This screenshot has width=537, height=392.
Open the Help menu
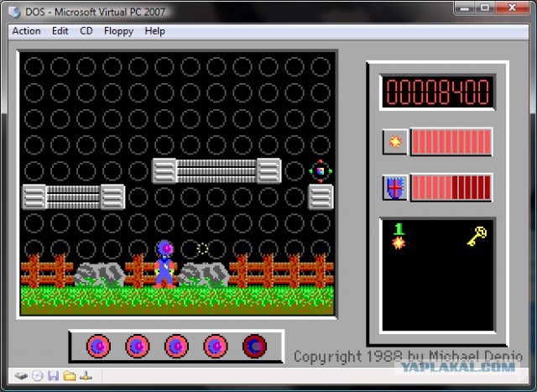[x=154, y=32]
